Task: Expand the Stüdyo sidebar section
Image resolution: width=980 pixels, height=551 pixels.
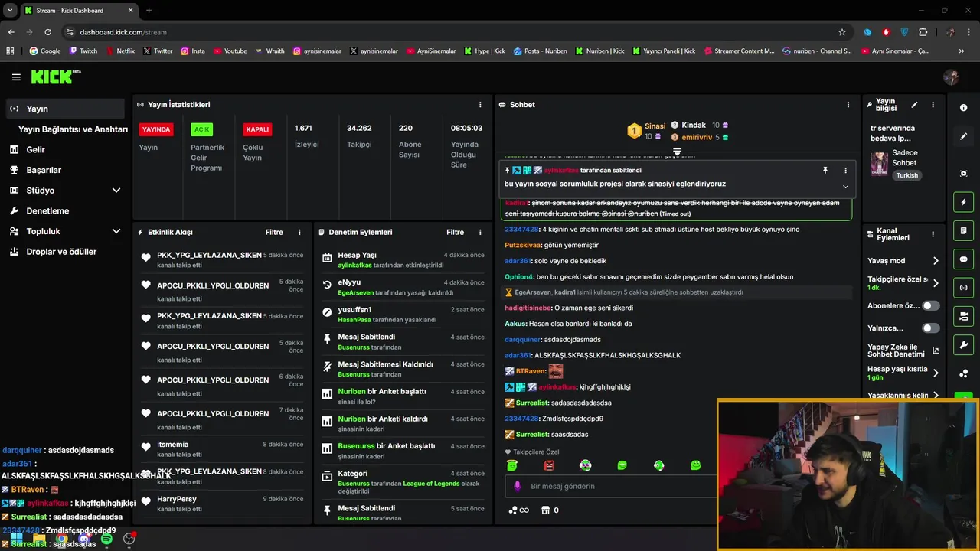Action: pos(116,191)
